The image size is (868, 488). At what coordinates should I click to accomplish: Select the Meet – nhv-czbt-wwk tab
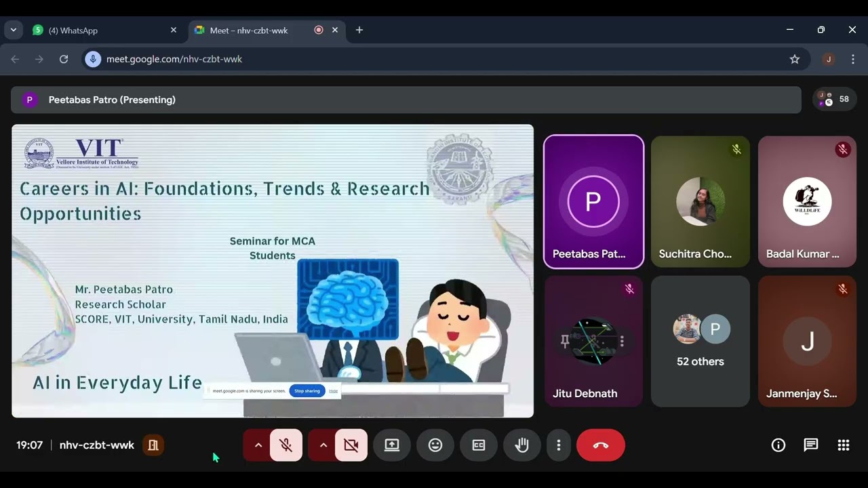266,30
